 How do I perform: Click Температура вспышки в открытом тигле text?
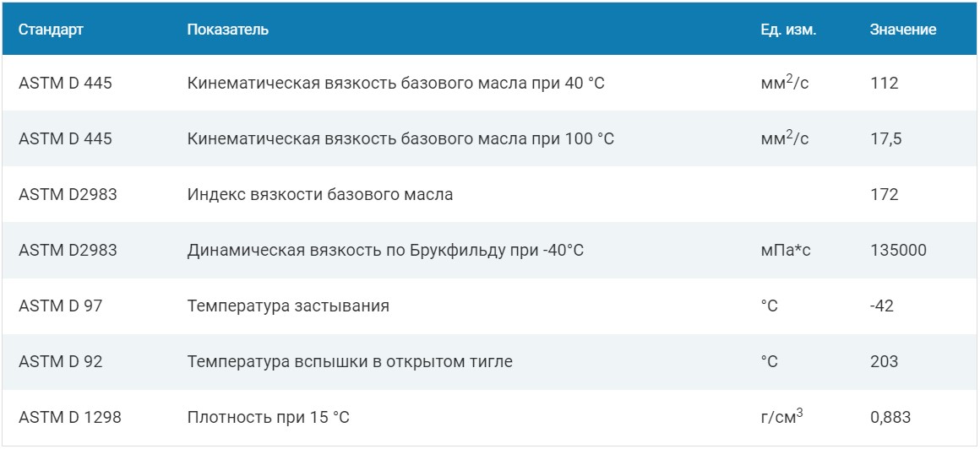pyautogui.click(x=350, y=361)
